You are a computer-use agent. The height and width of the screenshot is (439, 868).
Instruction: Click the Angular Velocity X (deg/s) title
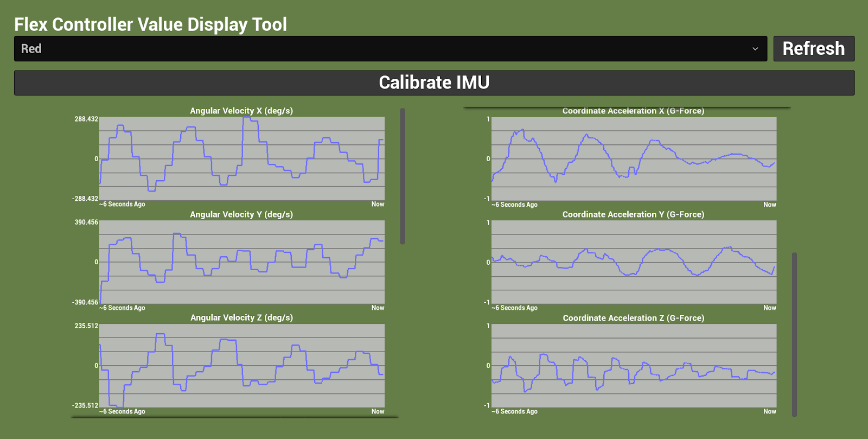point(241,111)
